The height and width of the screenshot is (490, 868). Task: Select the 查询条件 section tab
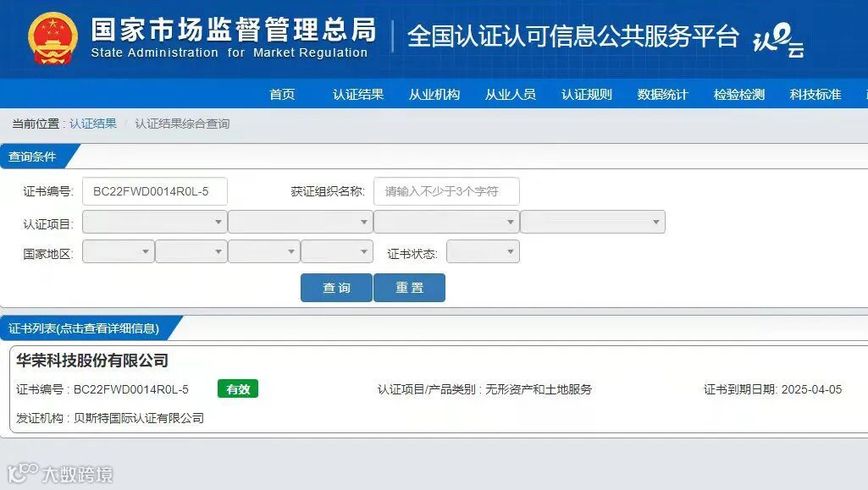pyautogui.click(x=35, y=157)
